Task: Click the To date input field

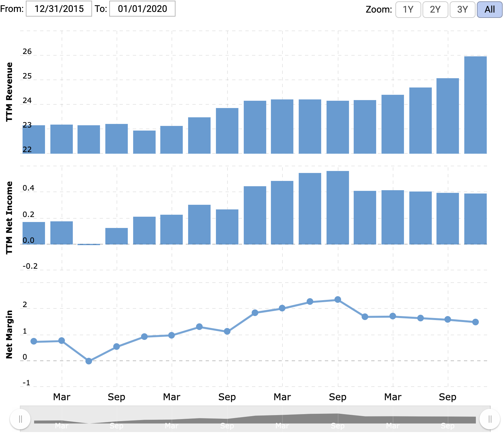Action: pyautogui.click(x=142, y=9)
